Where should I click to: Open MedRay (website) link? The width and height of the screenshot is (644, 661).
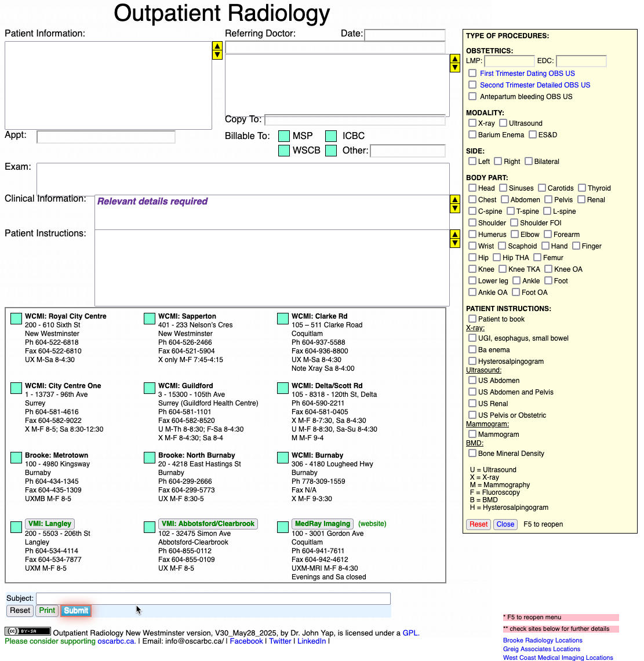[x=372, y=524]
